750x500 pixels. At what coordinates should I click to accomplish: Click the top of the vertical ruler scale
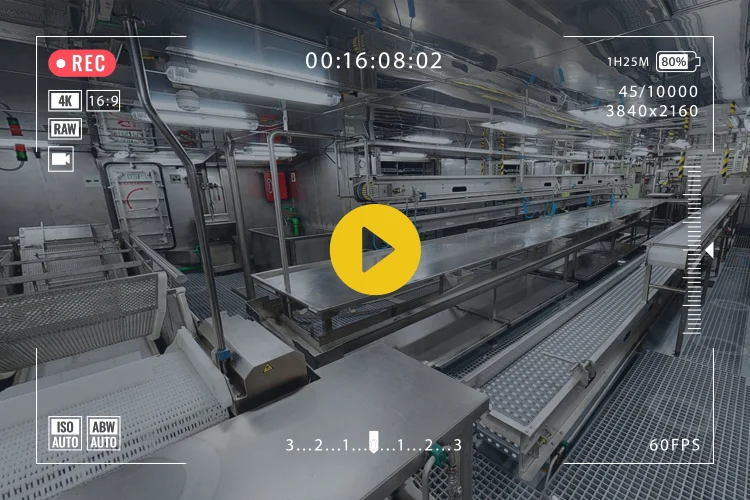tap(693, 168)
